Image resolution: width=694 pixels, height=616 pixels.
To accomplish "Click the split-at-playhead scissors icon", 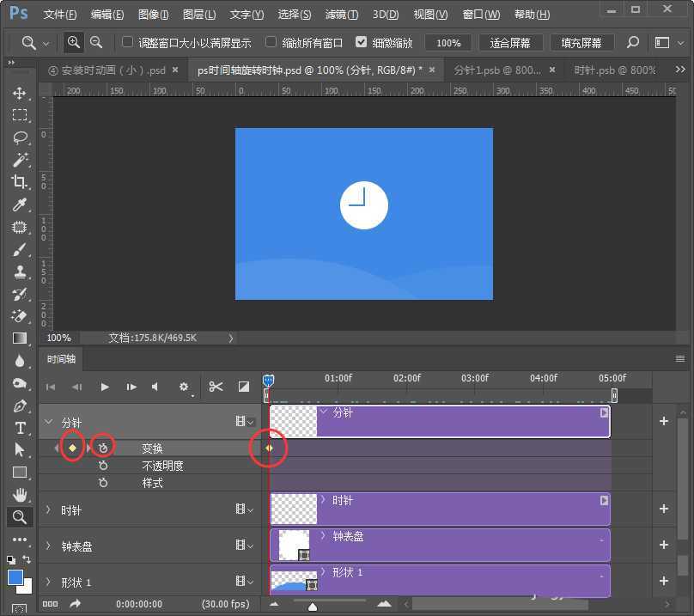I will [x=216, y=387].
